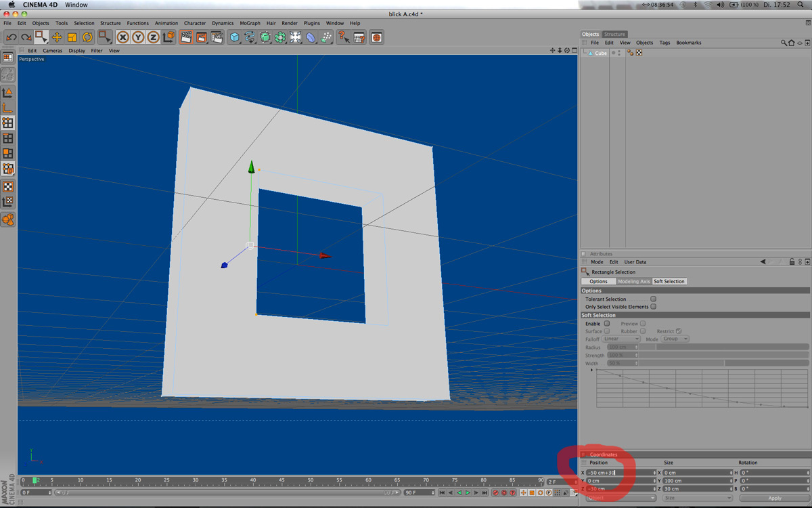Image resolution: width=812 pixels, height=508 pixels.
Task: Toggle Only Select Visible Elements checkbox
Action: tap(654, 307)
